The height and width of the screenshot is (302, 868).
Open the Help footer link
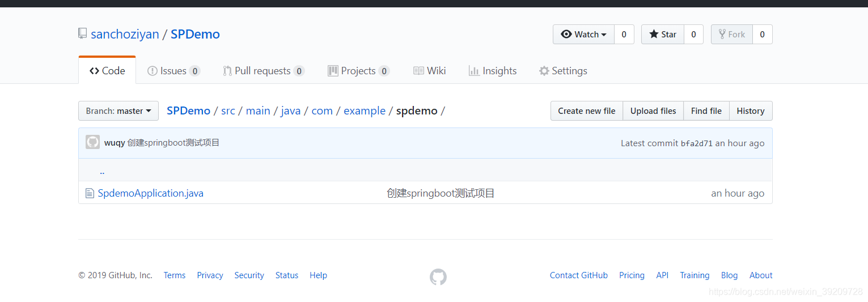point(318,275)
